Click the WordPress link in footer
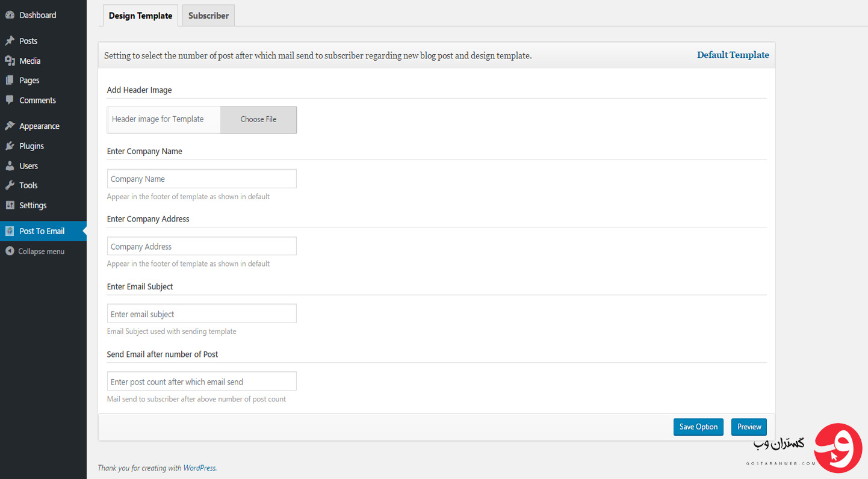The width and height of the screenshot is (868, 479). pos(199,468)
